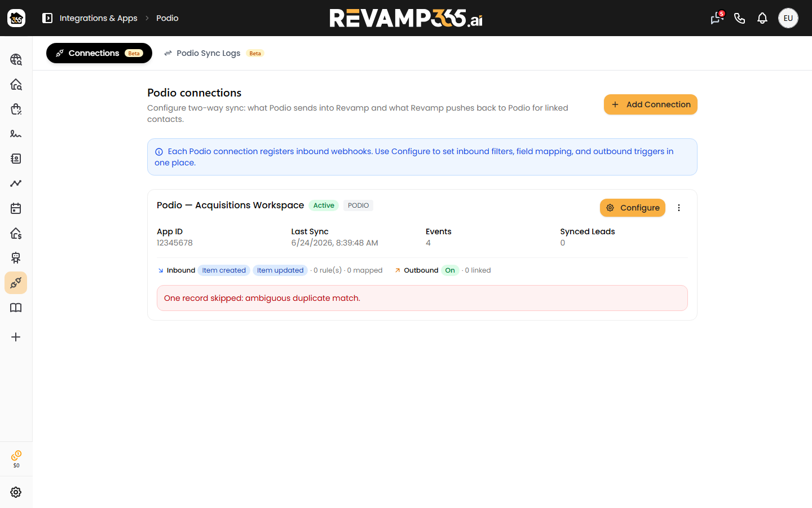Open the notifications bell
The image size is (812, 508).
point(762,18)
